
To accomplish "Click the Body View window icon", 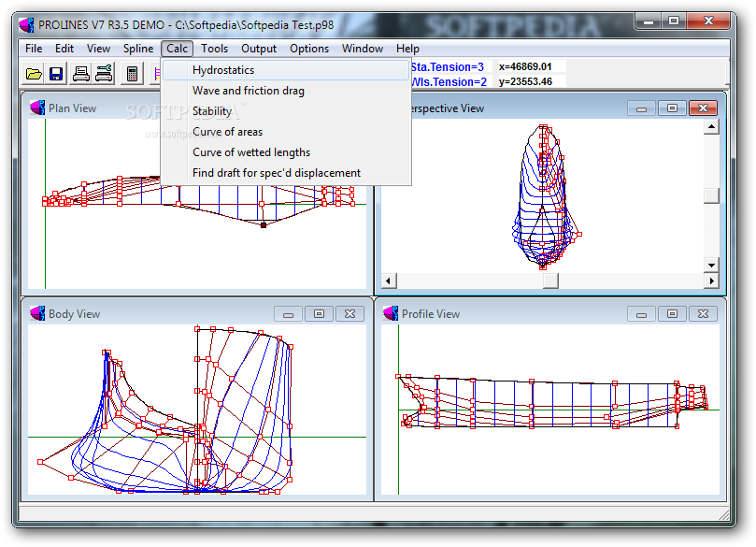I will (37, 313).
